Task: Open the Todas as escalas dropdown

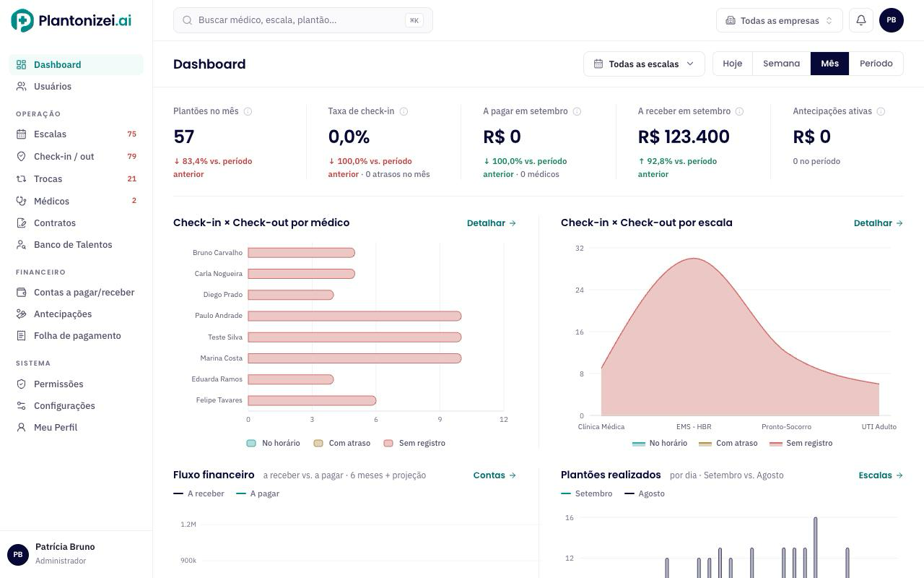Action: click(x=644, y=64)
